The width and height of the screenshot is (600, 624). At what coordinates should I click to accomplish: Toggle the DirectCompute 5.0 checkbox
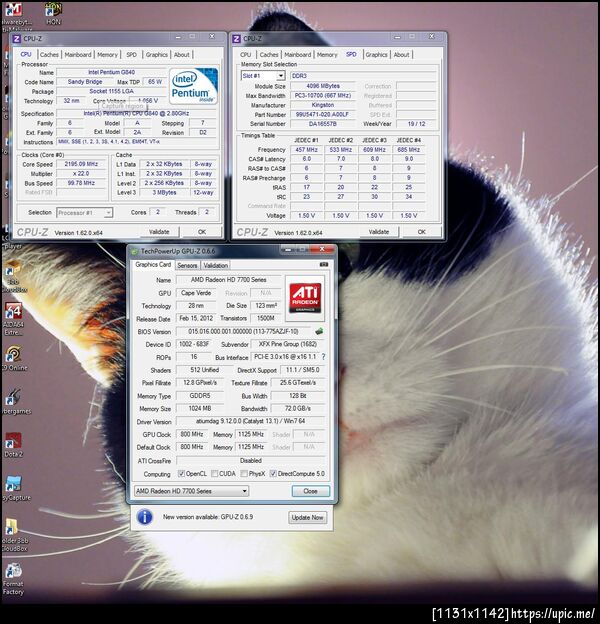click(273, 474)
